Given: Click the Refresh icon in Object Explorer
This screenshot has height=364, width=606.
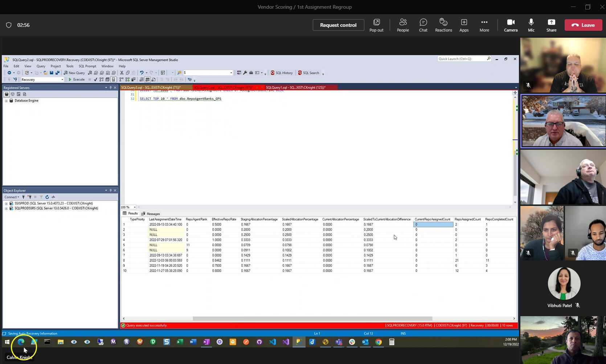Looking at the screenshot, I should click(47, 197).
